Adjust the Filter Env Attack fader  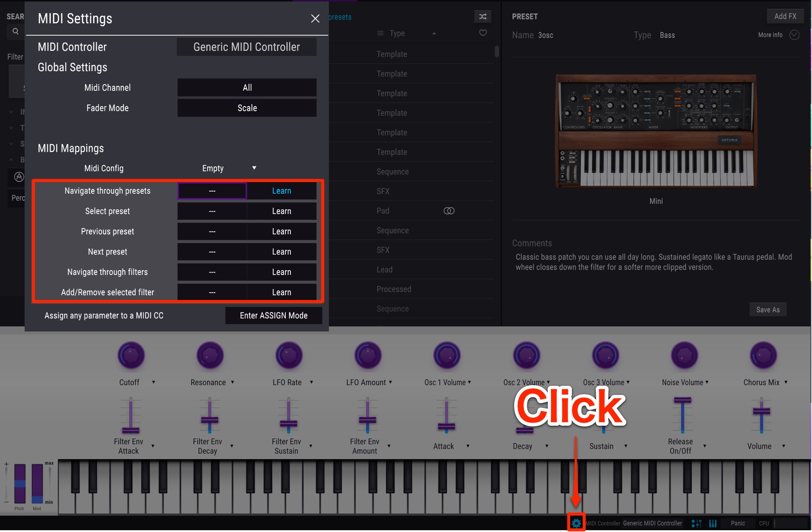[131, 430]
